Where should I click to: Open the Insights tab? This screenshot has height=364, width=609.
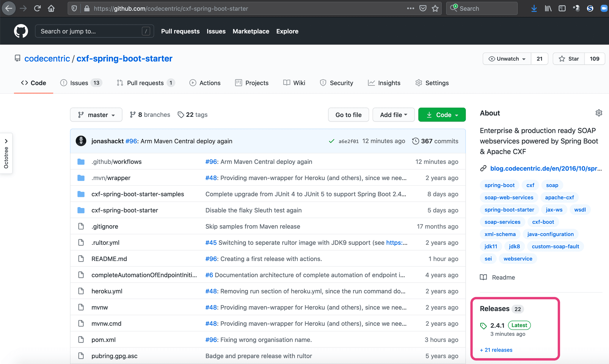coord(384,83)
